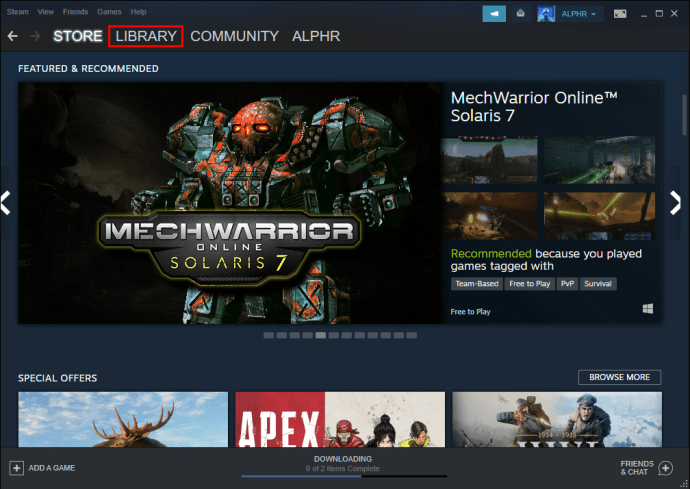Click the Add a Game plus icon
Viewport: 690px width, 489px height.
pyautogui.click(x=16, y=468)
